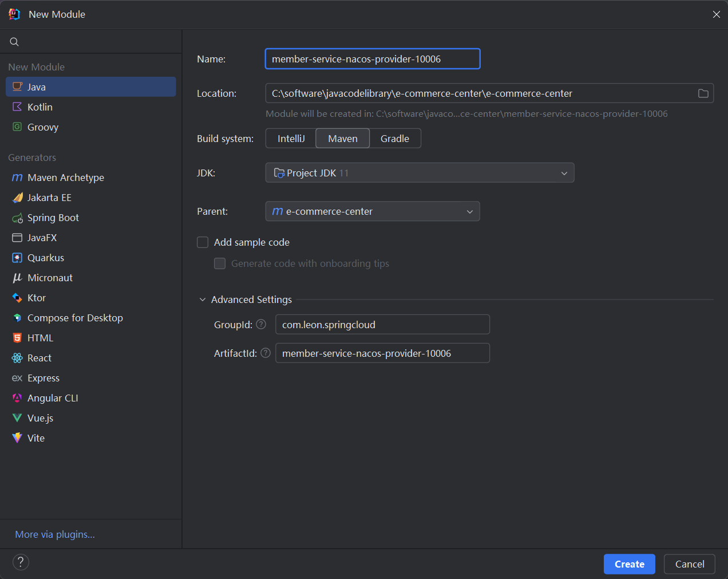Select the React generator icon
This screenshot has width=728, height=579.
pos(17,358)
